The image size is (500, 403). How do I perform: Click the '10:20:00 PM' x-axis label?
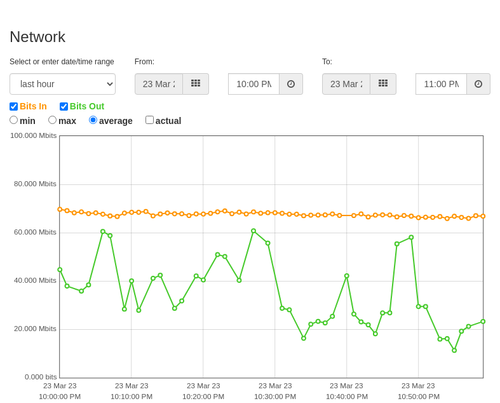pyautogui.click(x=203, y=397)
